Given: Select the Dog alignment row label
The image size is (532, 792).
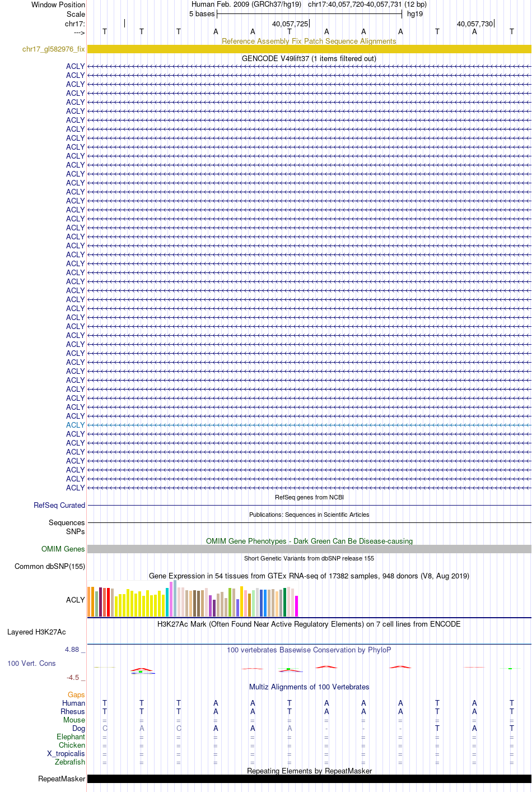Looking at the screenshot, I should tap(79, 728).
